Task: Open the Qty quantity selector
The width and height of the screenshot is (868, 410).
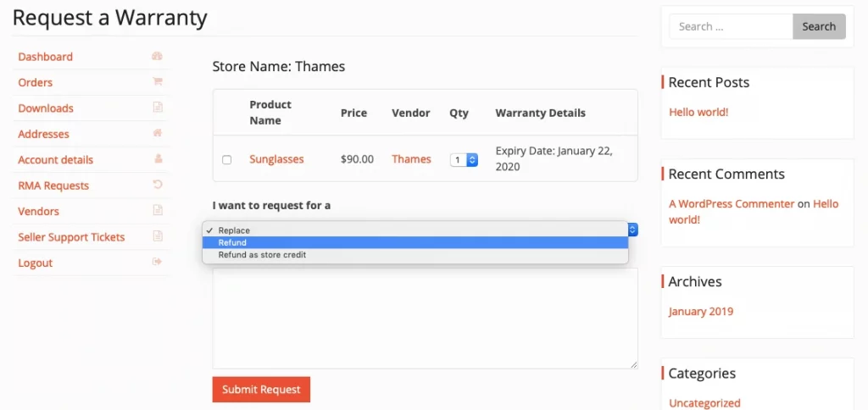Action: 464,160
